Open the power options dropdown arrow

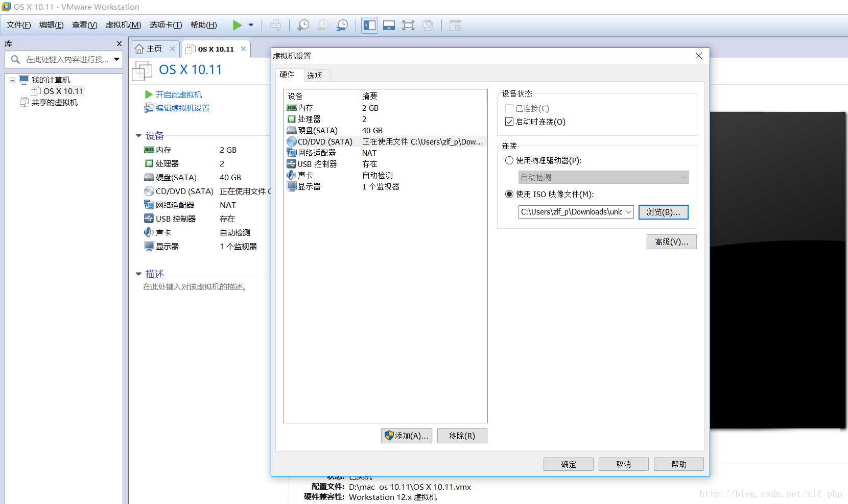pyautogui.click(x=251, y=25)
